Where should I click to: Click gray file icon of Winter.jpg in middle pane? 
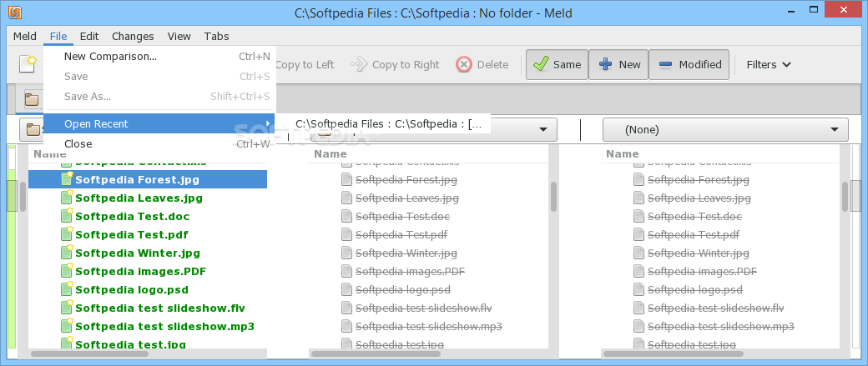click(x=346, y=253)
